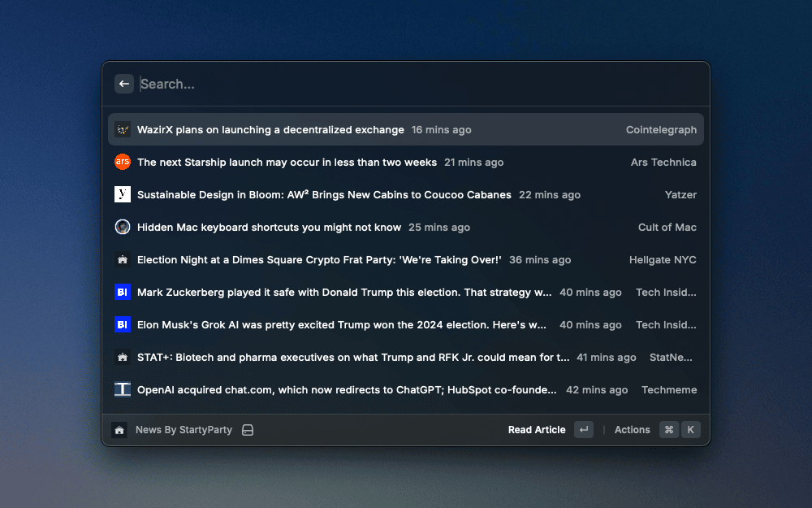812x508 pixels.
Task: Click the drive icon next to News By StartyParty
Action: click(x=248, y=430)
